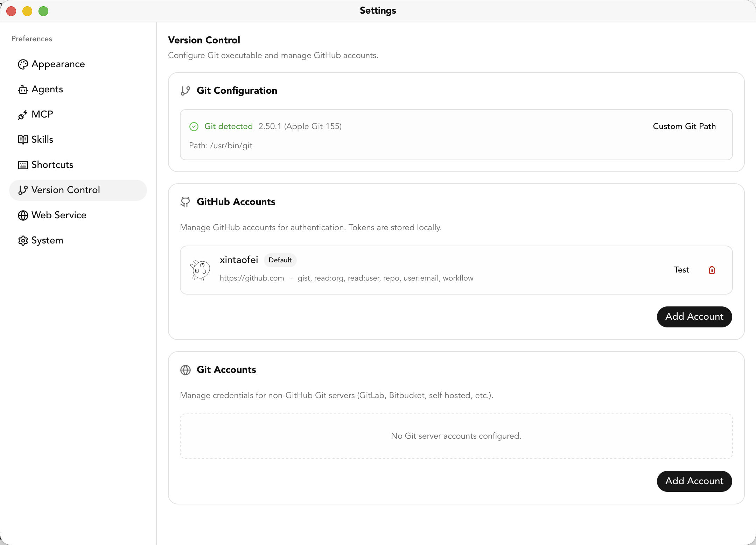Screen dimensions: 756x545
Task: Delete the xintaofei account with trash icon
Action: coord(712,270)
